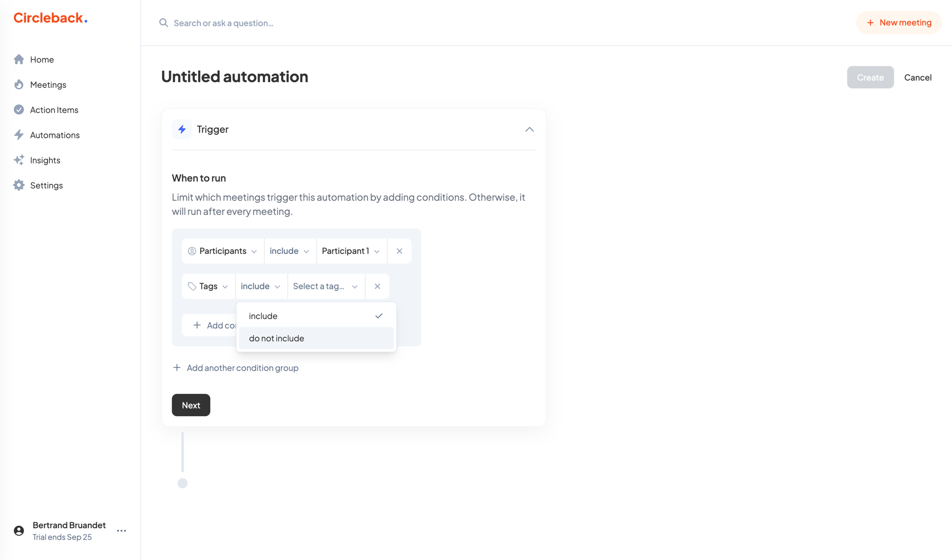Screen dimensions: 952x560
Task: Expand the 'Select a tag...' dropdown
Action: pyautogui.click(x=325, y=286)
